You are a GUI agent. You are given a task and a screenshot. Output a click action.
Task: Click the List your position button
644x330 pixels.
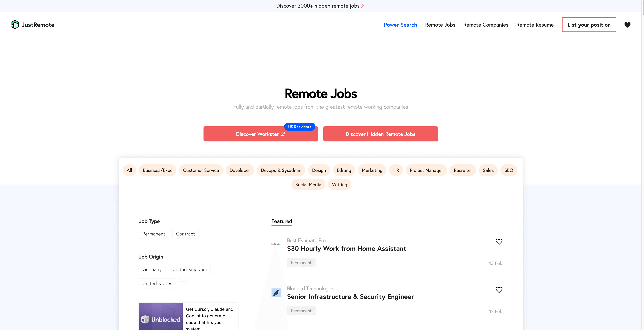589,25
